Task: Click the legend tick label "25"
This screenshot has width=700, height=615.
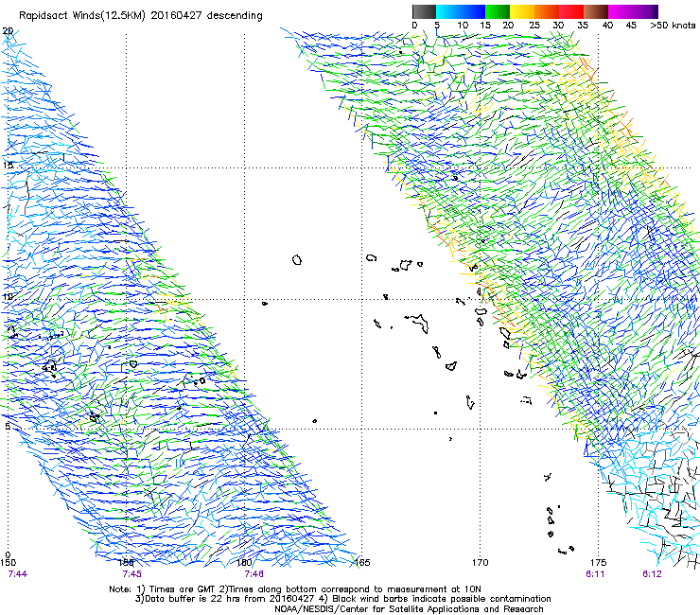Action: click(x=534, y=26)
